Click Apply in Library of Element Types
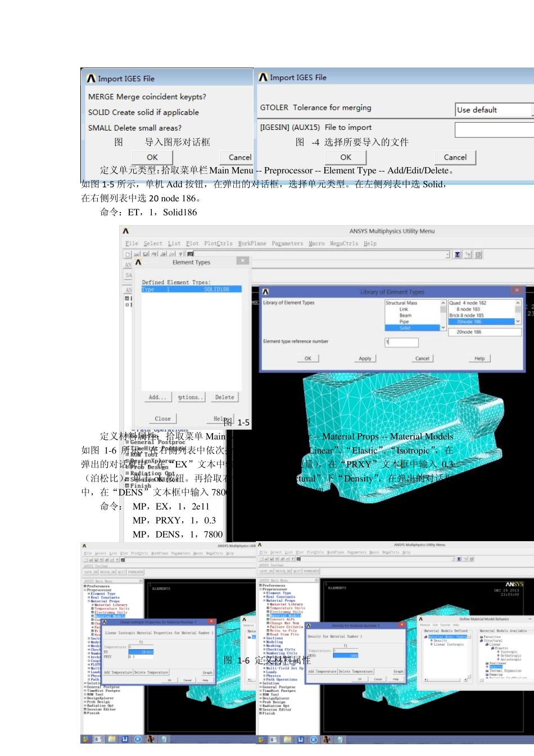 tap(365, 358)
